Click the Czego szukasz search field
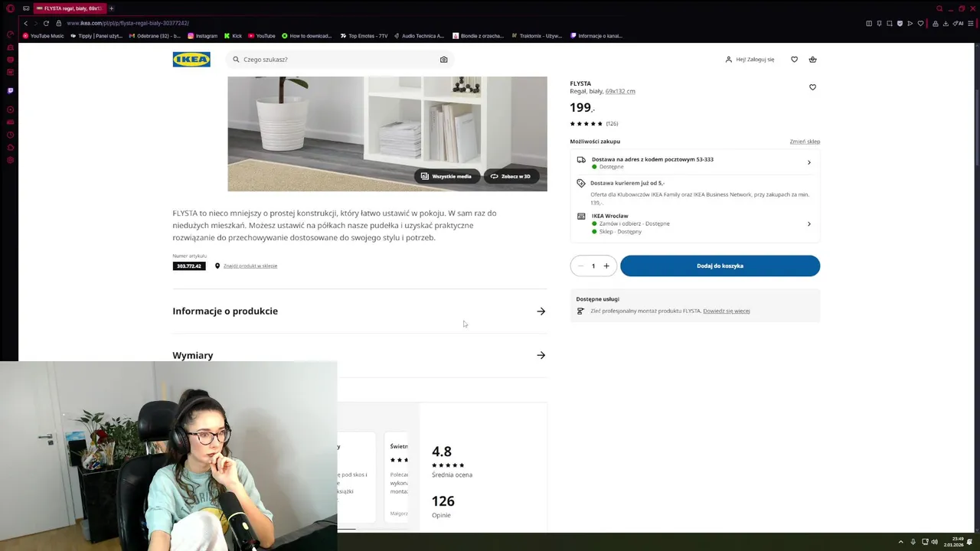 340,60
